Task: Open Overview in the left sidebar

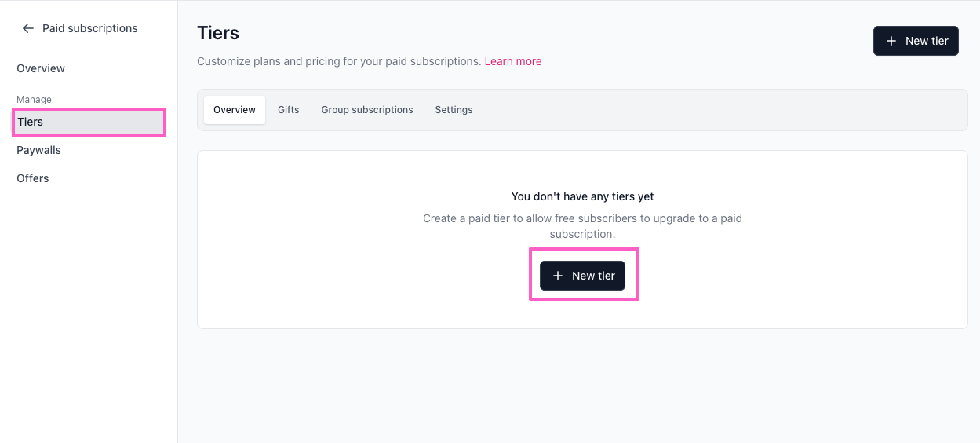Action: point(41,68)
